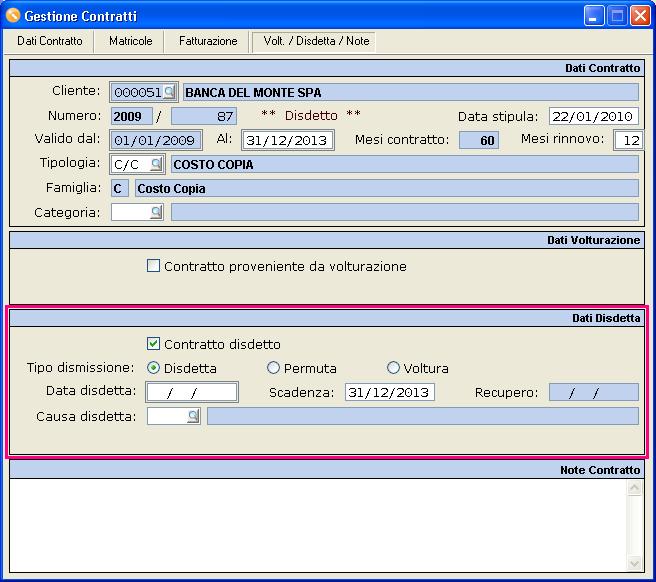The height and width of the screenshot is (582, 656).
Task: Open the Categoria lookup magnifier icon
Action: (x=156, y=212)
